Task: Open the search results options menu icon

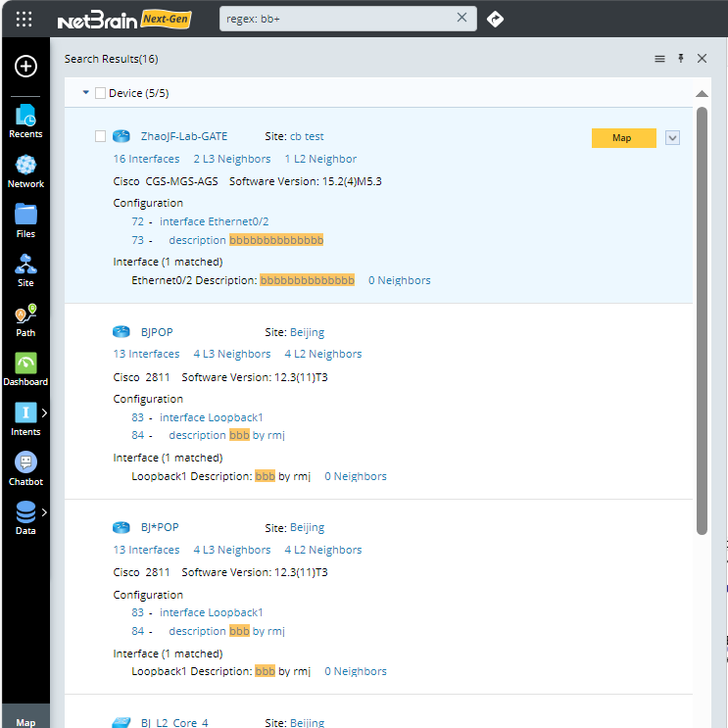Action: click(659, 59)
